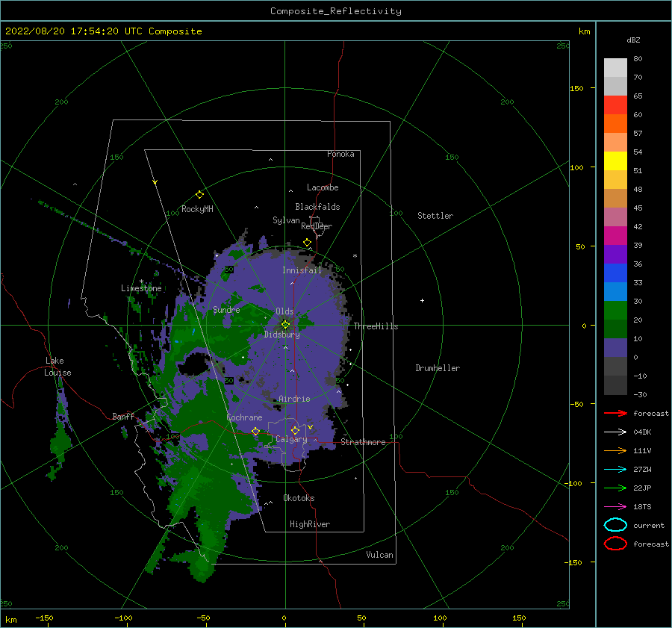Click the red forecast arrow in legend
672x628 pixels.
click(615, 413)
